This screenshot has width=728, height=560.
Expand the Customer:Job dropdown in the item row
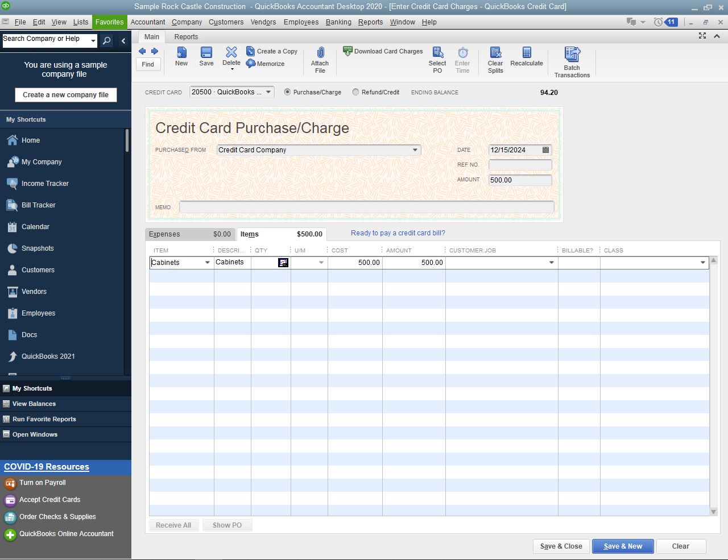pyautogui.click(x=551, y=263)
